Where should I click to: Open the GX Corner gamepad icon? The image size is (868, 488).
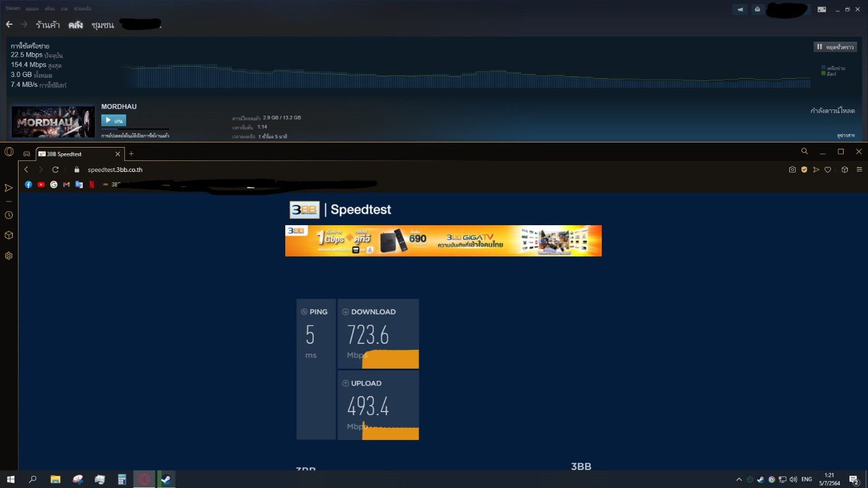[x=27, y=153]
